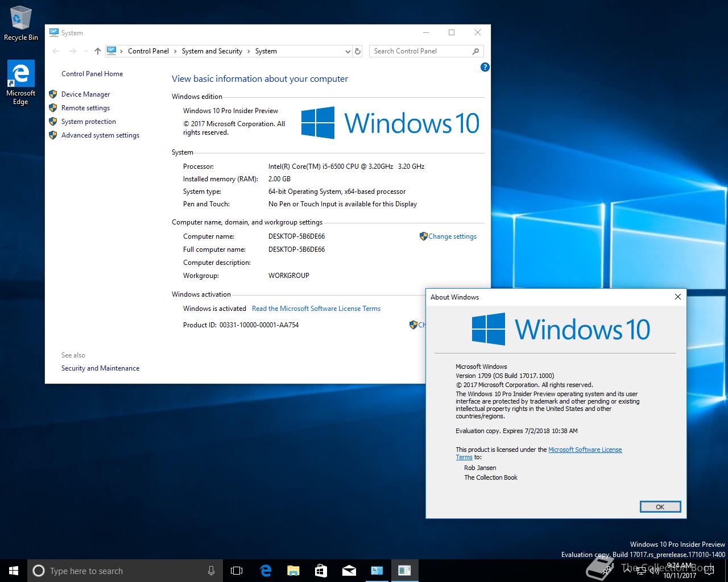Image resolution: width=728 pixels, height=582 pixels.
Task: Open Security and Maintenance
Action: 100,368
